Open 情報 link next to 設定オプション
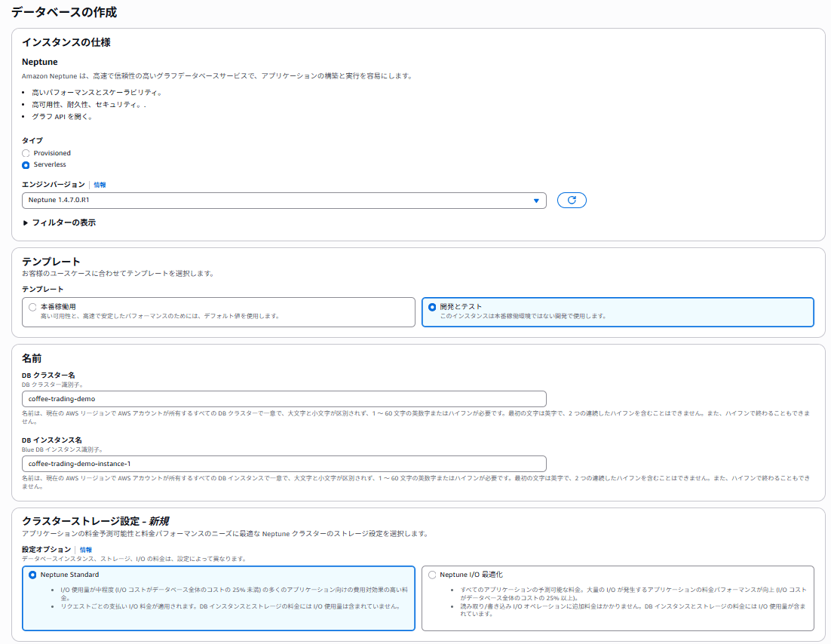831x644 pixels. coord(86,550)
